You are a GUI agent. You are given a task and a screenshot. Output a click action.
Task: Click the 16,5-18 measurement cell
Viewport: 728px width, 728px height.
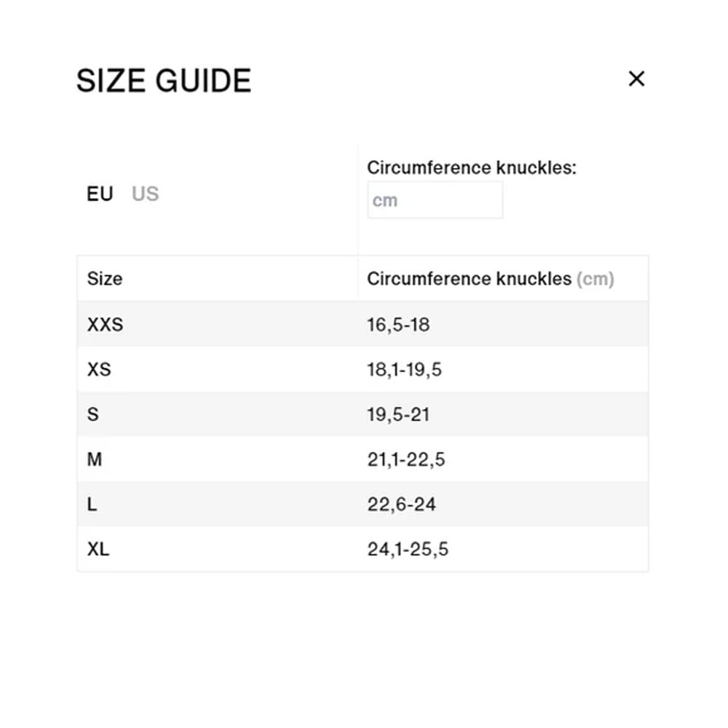(398, 325)
